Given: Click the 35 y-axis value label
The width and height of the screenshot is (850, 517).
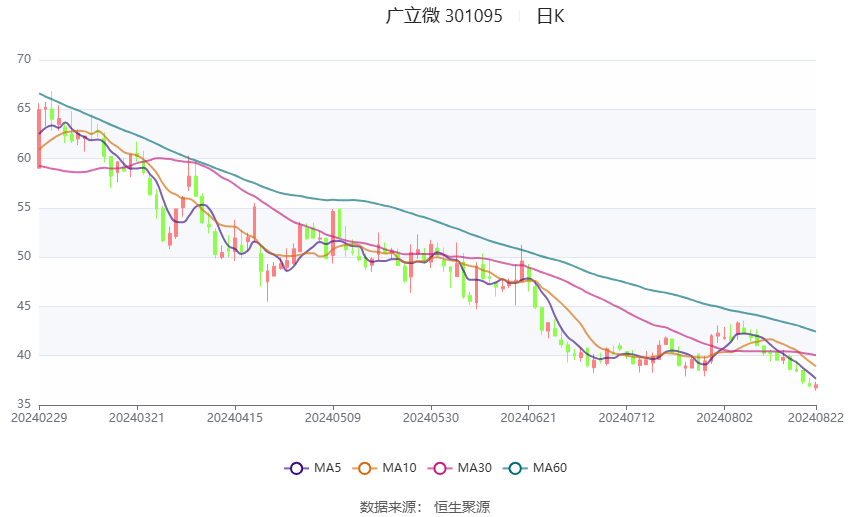Looking at the screenshot, I should [24, 404].
